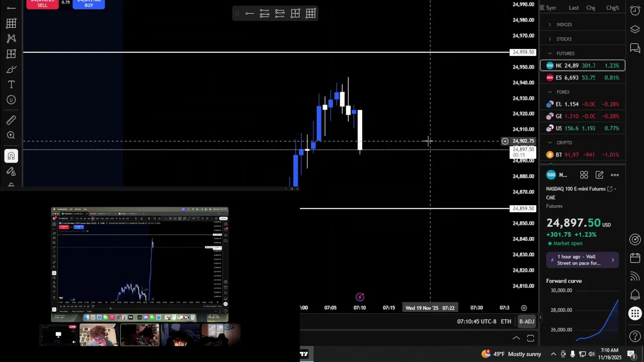The height and width of the screenshot is (362, 644).
Task: Sort watchlist by Sym column header
Action: pyautogui.click(x=551, y=8)
